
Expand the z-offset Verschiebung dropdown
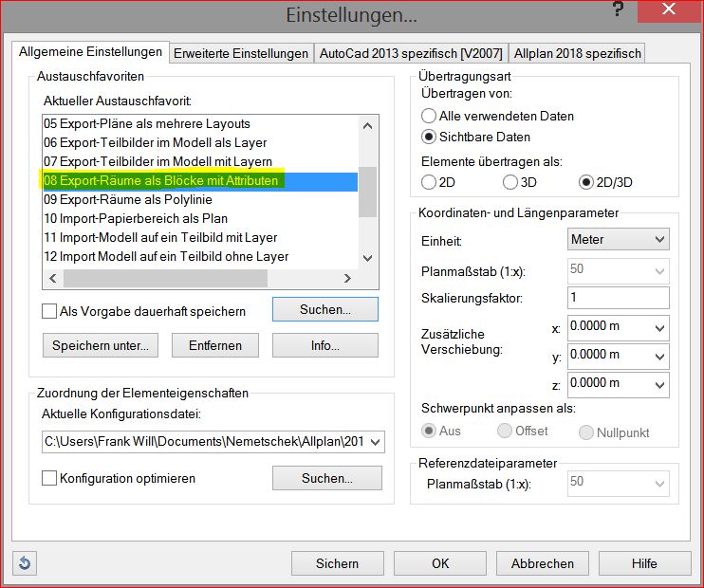[660, 384]
